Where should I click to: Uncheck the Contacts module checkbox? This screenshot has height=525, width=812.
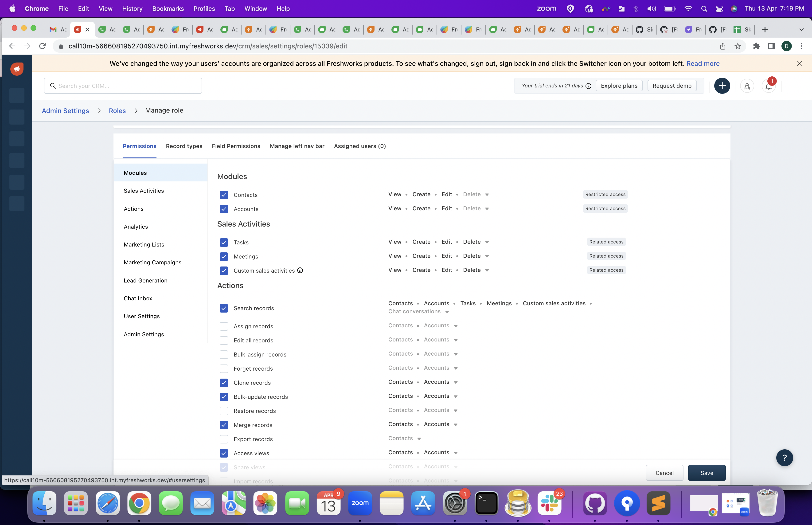(224, 195)
